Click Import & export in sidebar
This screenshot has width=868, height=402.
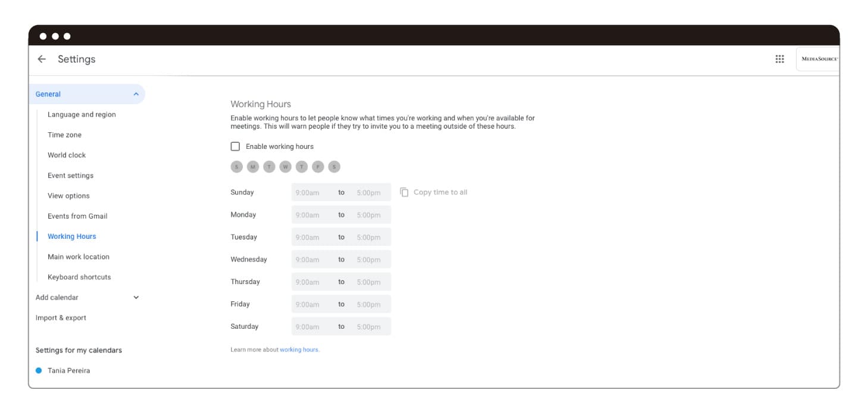coord(61,317)
